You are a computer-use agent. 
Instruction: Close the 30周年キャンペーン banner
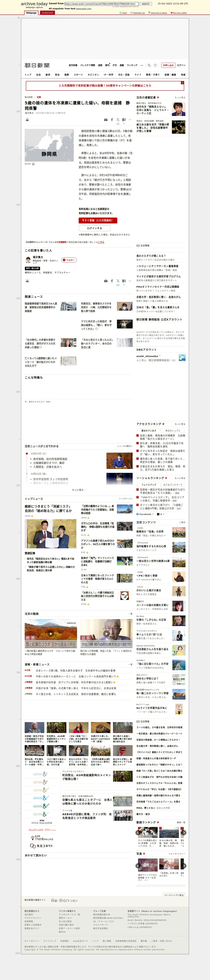(182, 82)
